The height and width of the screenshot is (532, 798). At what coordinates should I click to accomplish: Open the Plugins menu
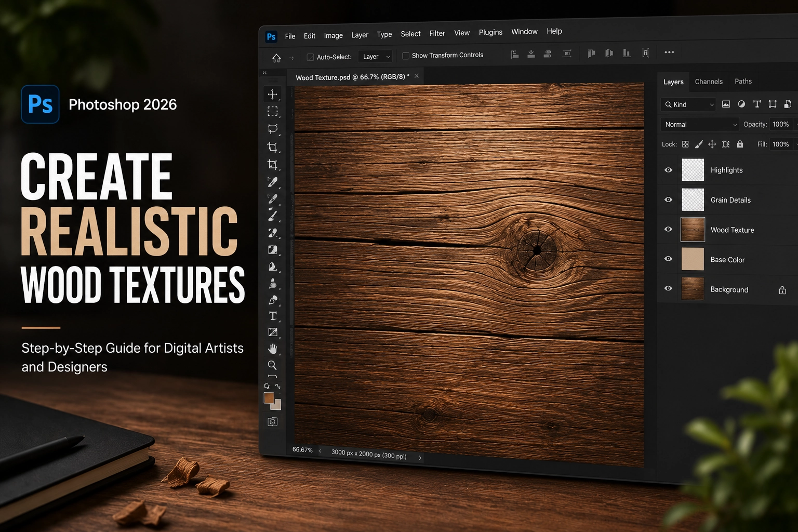coord(490,32)
